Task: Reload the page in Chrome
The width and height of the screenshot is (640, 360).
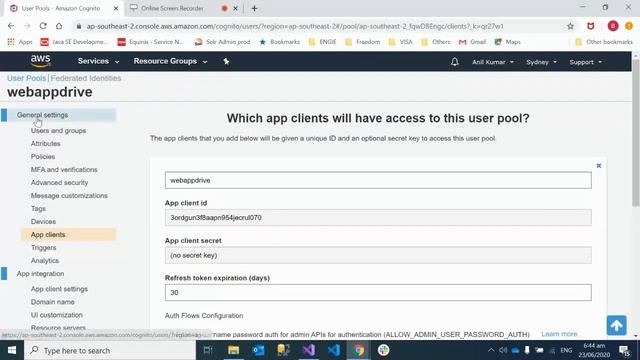Action: (43, 26)
